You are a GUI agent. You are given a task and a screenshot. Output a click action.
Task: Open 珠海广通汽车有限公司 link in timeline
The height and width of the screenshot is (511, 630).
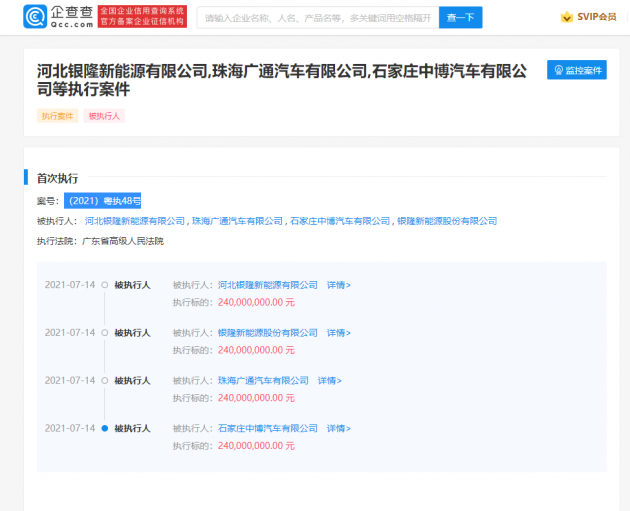tap(263, 381)
